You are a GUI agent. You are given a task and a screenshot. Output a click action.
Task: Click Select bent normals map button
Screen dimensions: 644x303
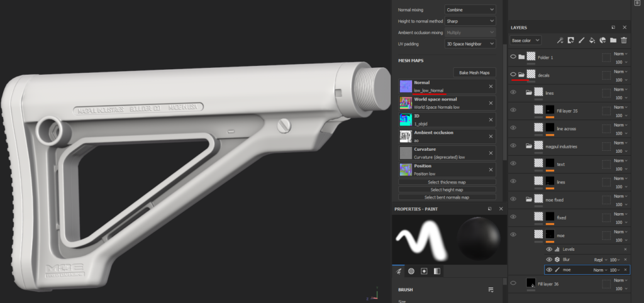click(447, 197)
